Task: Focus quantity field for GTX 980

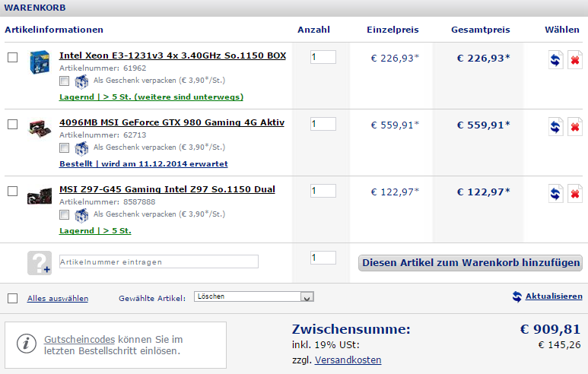Action: click(x=323, y=124)
